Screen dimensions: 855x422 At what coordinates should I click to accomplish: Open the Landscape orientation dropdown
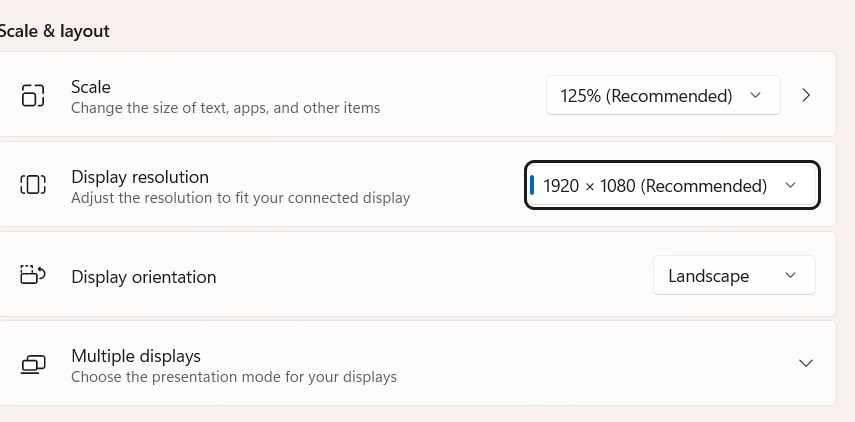point(734,275)
